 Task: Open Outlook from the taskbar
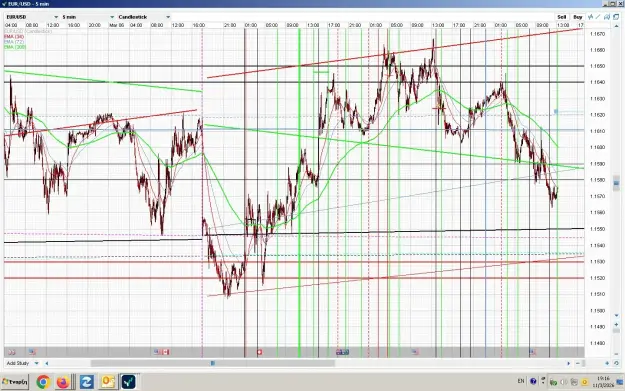[108, 382]
